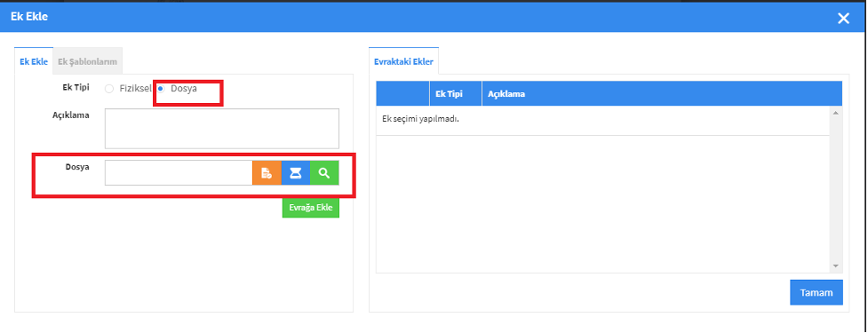Click the Evrağa Ekle button

click(x=311, y=208)
